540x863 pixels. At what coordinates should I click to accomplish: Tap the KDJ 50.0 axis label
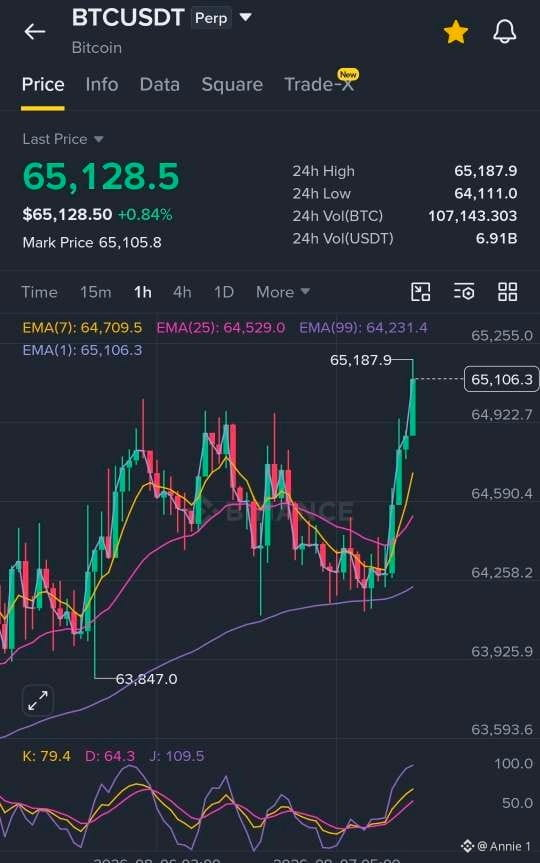point(517,803)
